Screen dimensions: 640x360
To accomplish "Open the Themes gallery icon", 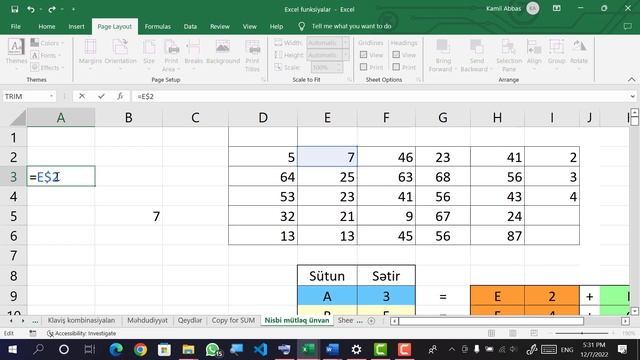I will [16, 47].
